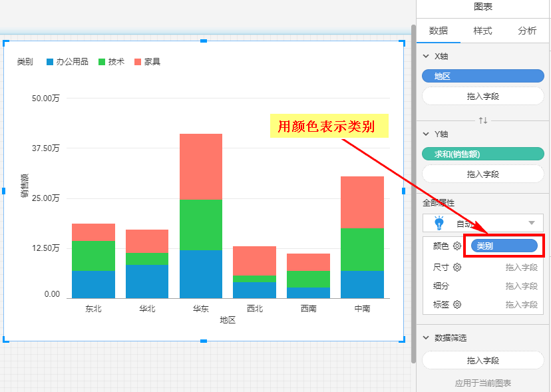This screenshot has width=551, height=392.
Task: Click the 类别 color field pill
Action: pyautogui.click(x=504, y=246)
